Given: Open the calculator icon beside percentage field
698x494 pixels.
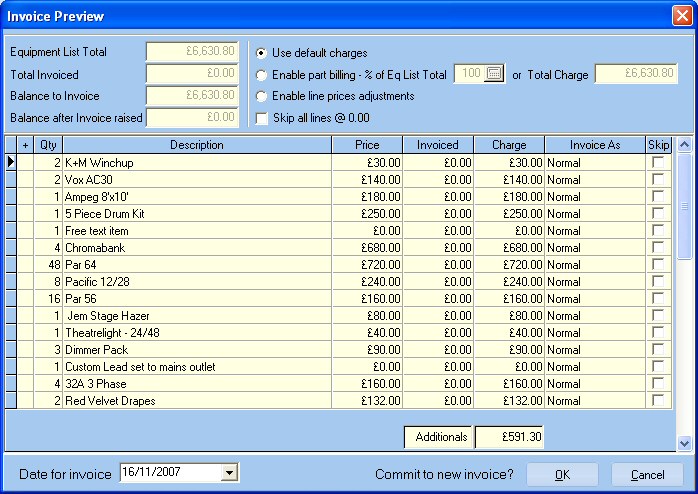Looking at the screenshot, I should (494, 73).
